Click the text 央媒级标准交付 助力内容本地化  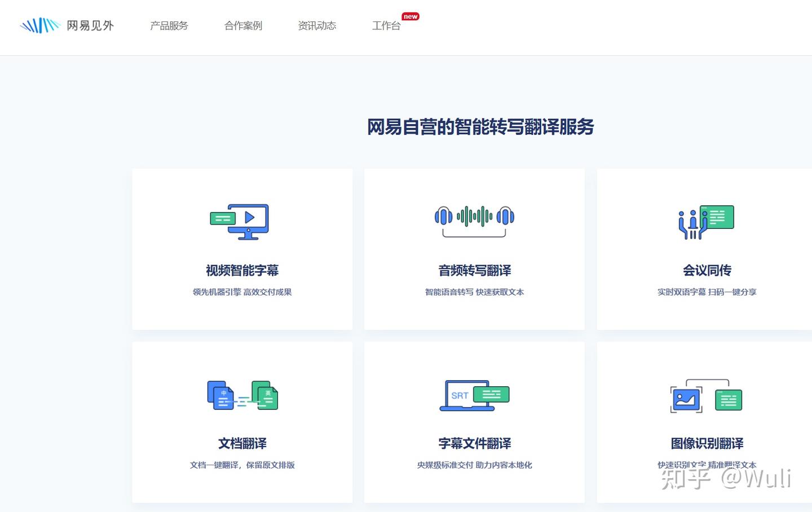[475, 465]
